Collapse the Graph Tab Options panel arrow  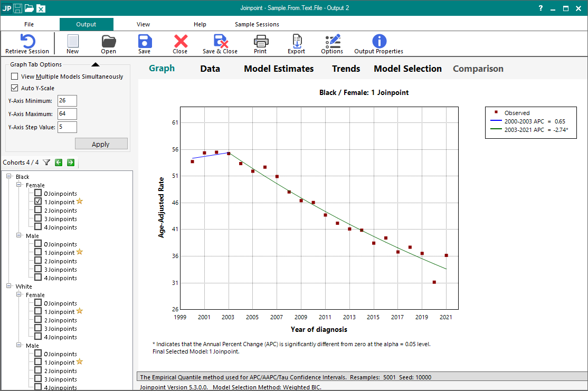[95, 65]
